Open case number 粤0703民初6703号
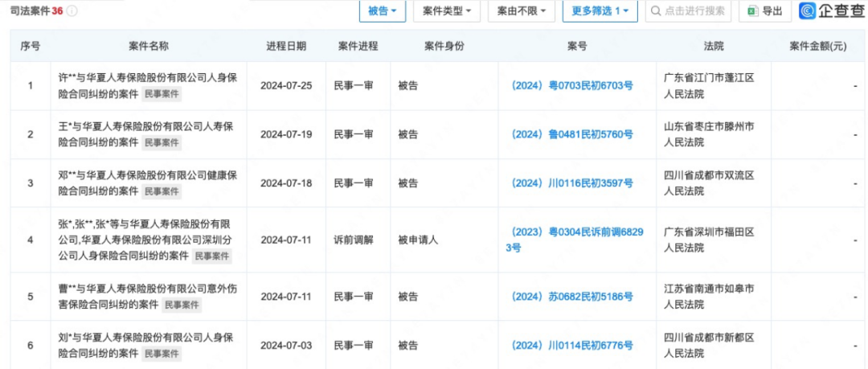The image size is (868, 369). point(572,86)
